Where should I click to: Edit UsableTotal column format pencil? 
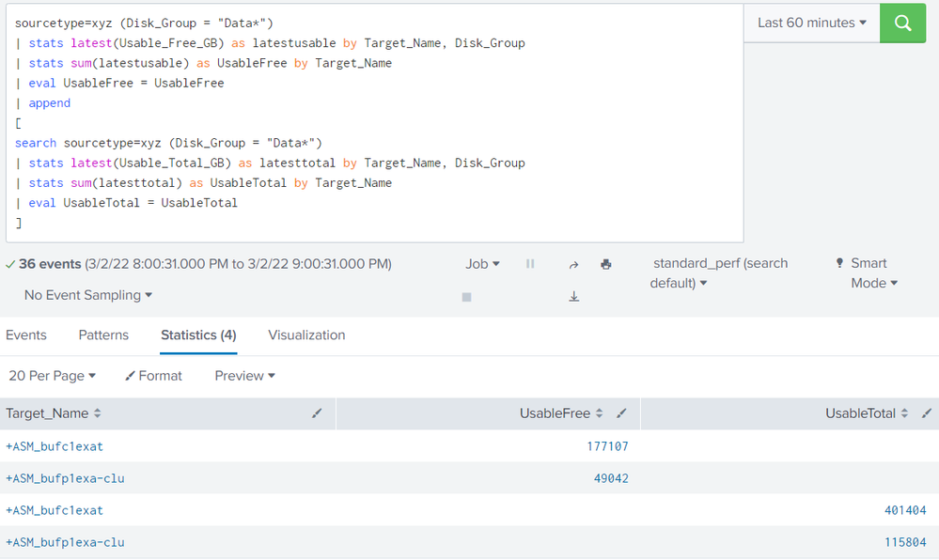coord(927,413)
